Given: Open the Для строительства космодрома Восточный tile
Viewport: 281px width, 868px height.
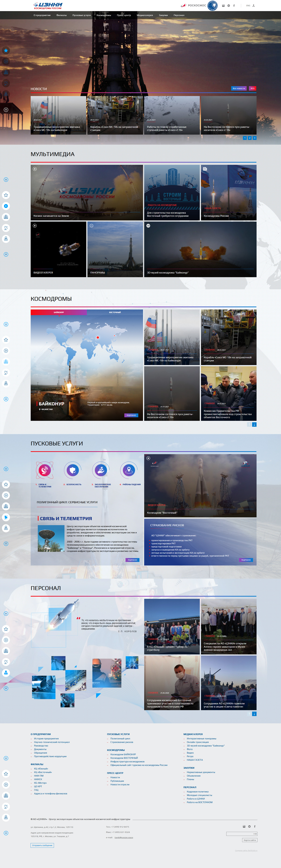Looking at the screenshot, I should pos(172,193).
